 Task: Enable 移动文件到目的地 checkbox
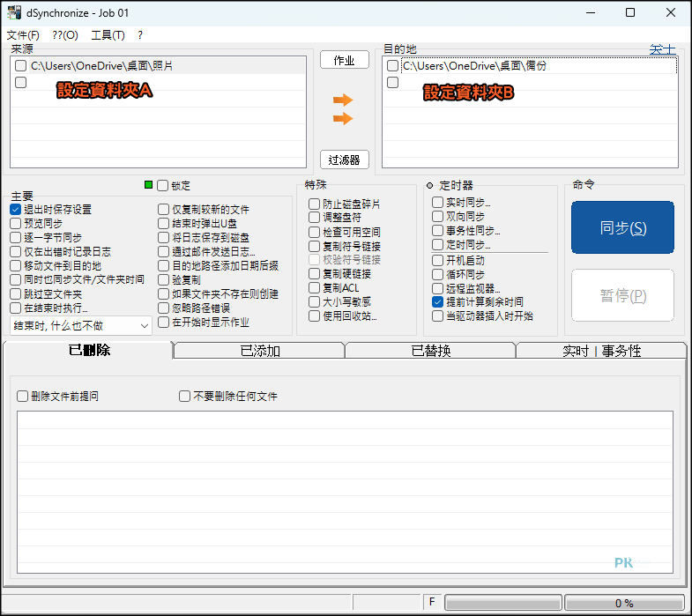click(16, 266)
